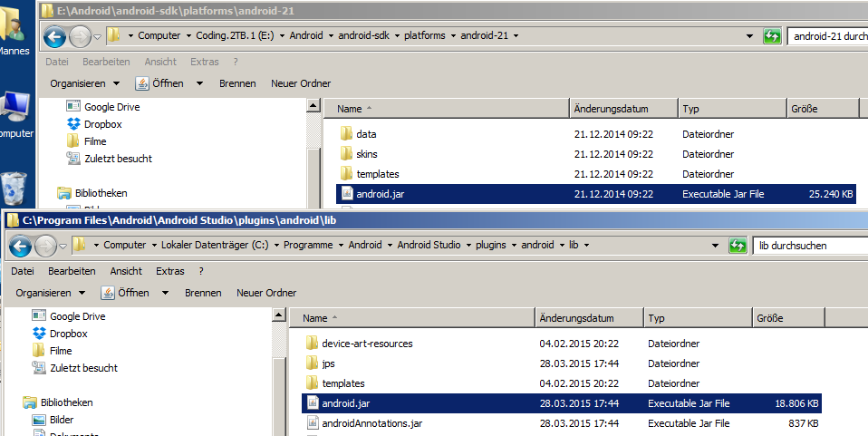This screenshot has height=436, width=868.
Task: Select Bibliotheken in the top window sidebar
Action: pos(92,193)
